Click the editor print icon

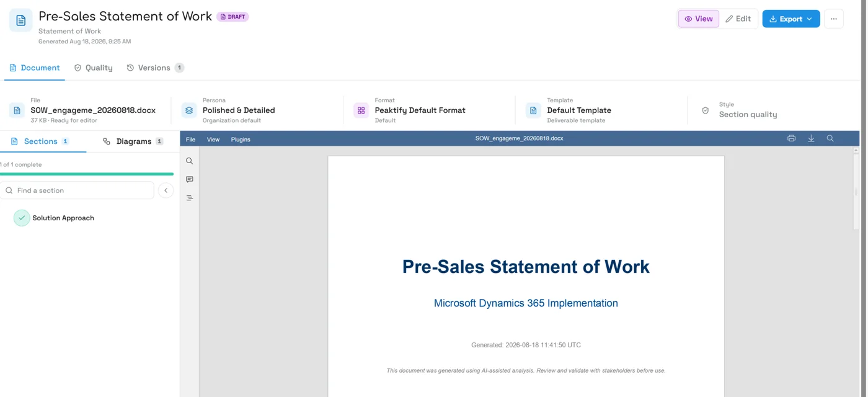pos(791,138)
